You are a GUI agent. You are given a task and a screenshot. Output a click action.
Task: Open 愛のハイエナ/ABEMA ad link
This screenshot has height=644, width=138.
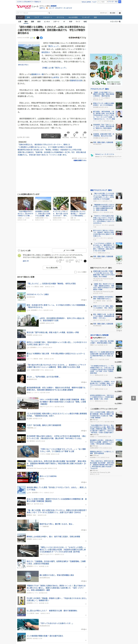pyautogui.click(x=48, y=476)
